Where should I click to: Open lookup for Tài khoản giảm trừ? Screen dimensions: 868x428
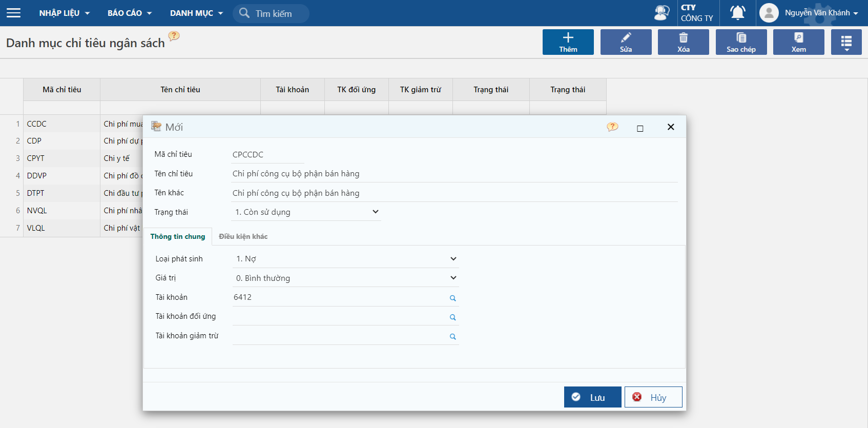[452, 337]
